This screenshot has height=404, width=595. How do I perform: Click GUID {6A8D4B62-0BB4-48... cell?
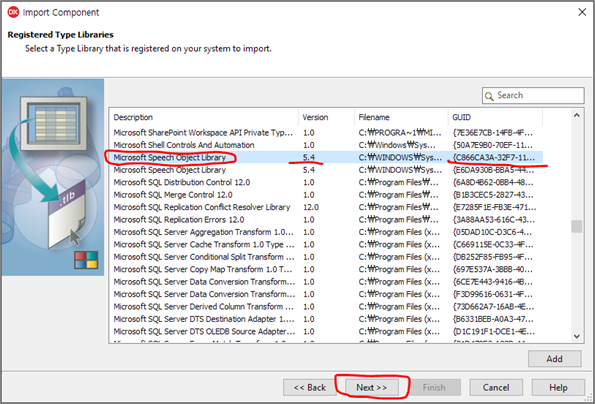pyautogui.click(x=493, y=182)
